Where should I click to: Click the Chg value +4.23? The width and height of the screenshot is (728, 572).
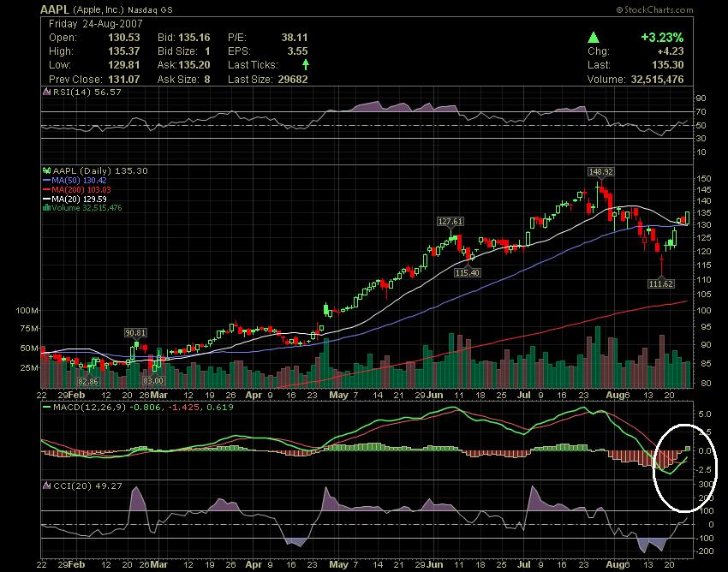click(670, 51)
